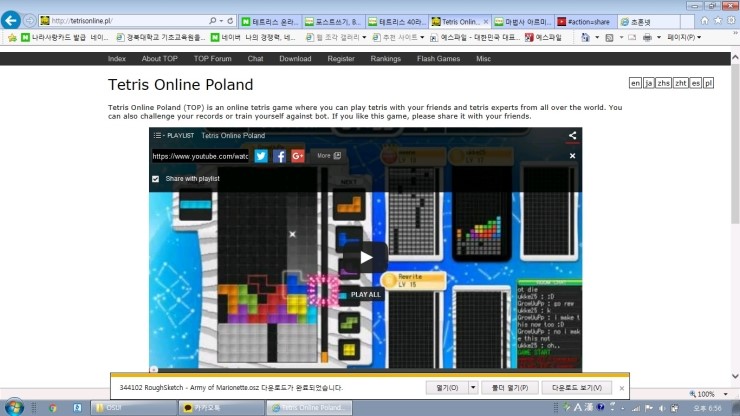The image size is (740, 416).
Task: Click the share icon on video header
Action: (x=572, y=136)
